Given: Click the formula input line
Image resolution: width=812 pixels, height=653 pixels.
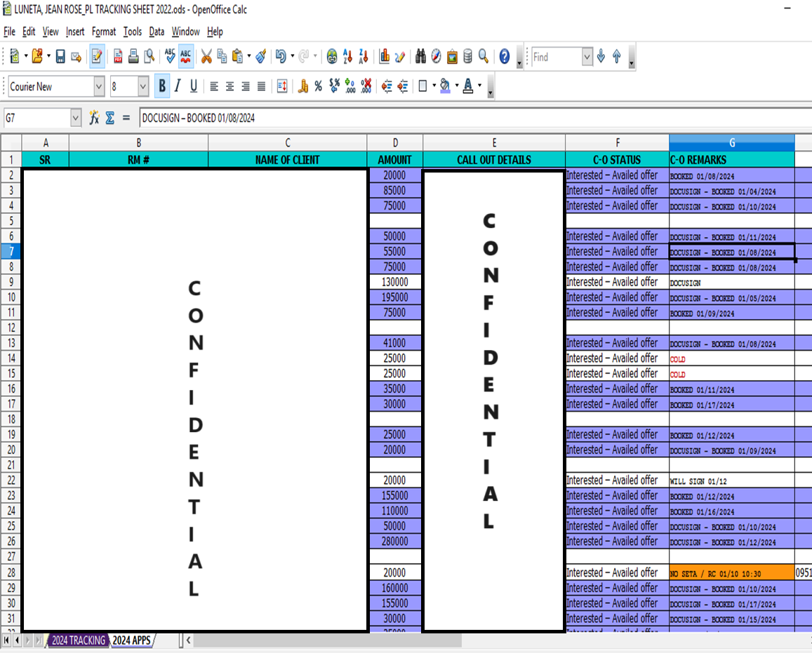Looking at the screenshot, I should point(475,118).
